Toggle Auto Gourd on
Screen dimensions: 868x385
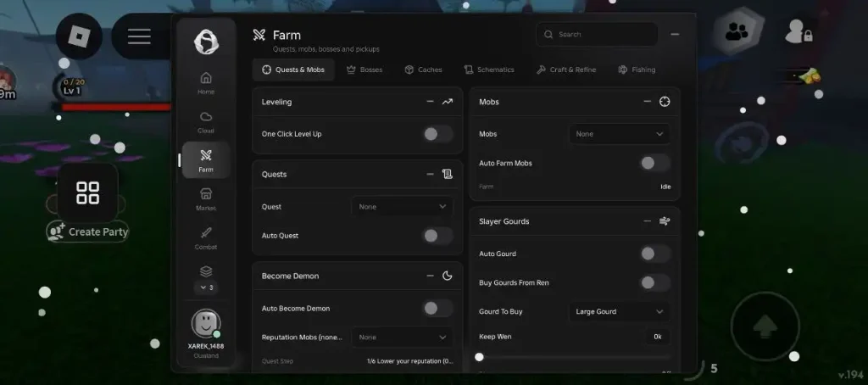pos(655,254)
